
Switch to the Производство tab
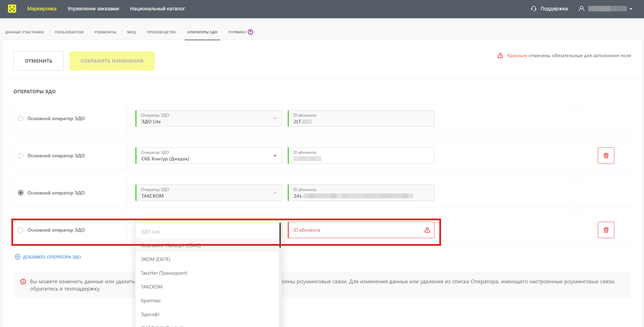click(x=162, y=32)
